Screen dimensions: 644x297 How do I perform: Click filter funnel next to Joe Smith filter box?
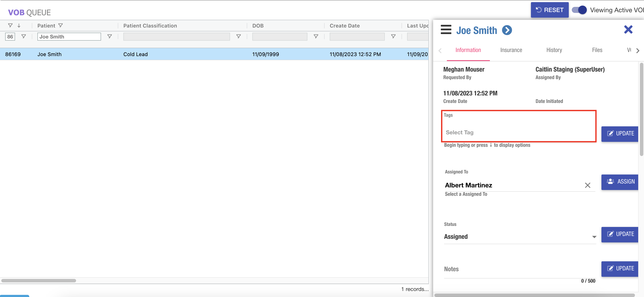pyautogui.click(x=109, y=37)
